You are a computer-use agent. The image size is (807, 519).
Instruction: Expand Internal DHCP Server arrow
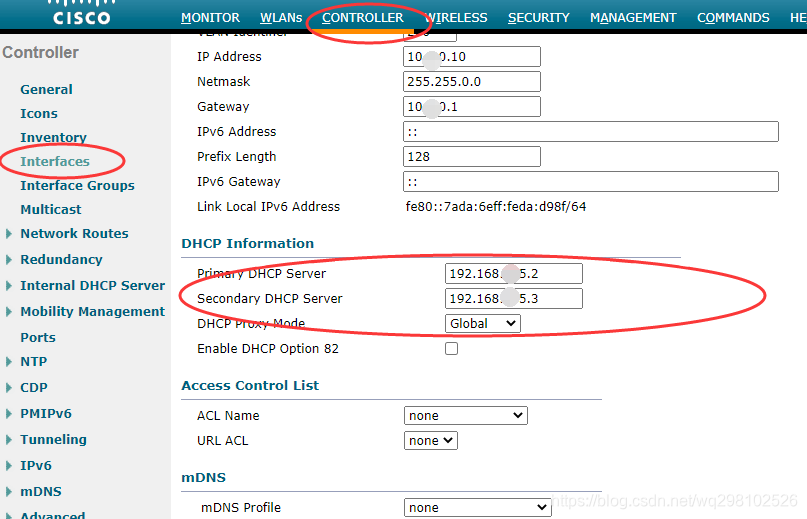[x=9, y=286]
